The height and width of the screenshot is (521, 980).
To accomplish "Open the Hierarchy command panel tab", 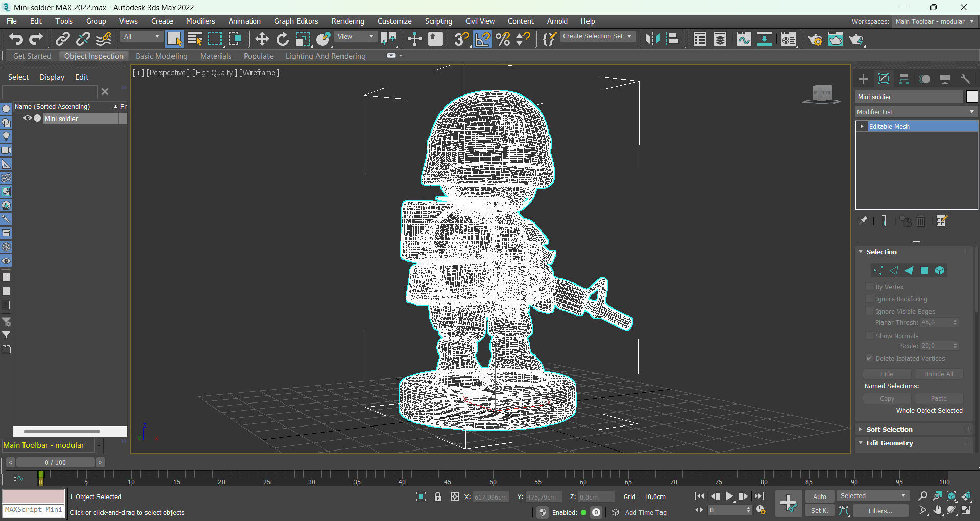I will 904,79.
